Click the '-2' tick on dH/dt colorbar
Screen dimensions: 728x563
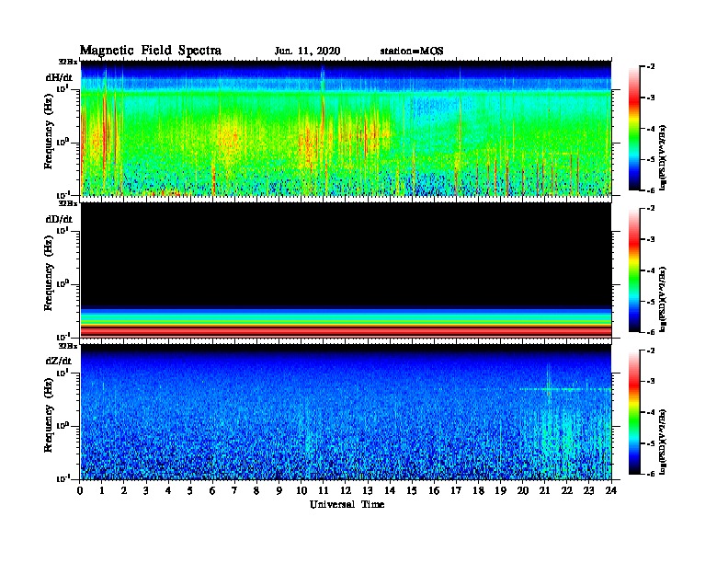pyautogui.click(x=651, y=67)
